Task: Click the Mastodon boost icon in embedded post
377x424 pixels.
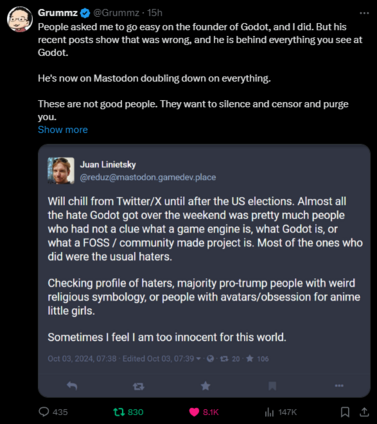Action: click(x=138, y=386)
